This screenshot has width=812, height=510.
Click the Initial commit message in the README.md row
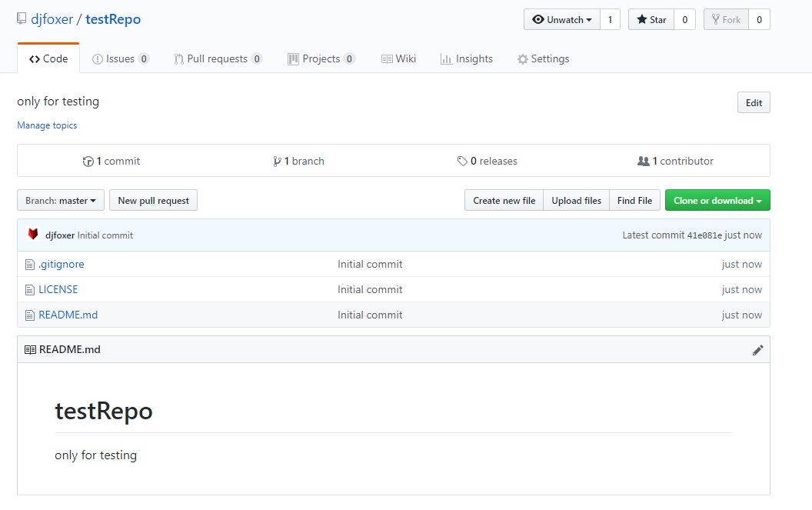coord(370,315)
